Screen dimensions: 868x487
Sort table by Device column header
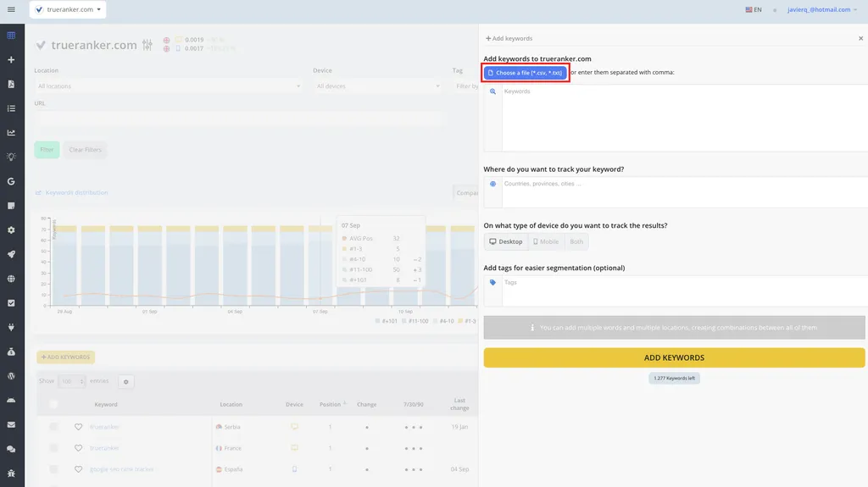294,405
